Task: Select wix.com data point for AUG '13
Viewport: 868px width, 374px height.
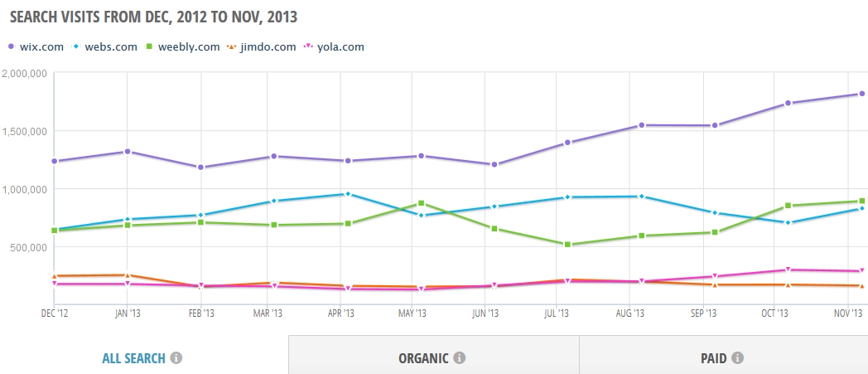Action: click(x=641, y=125)
